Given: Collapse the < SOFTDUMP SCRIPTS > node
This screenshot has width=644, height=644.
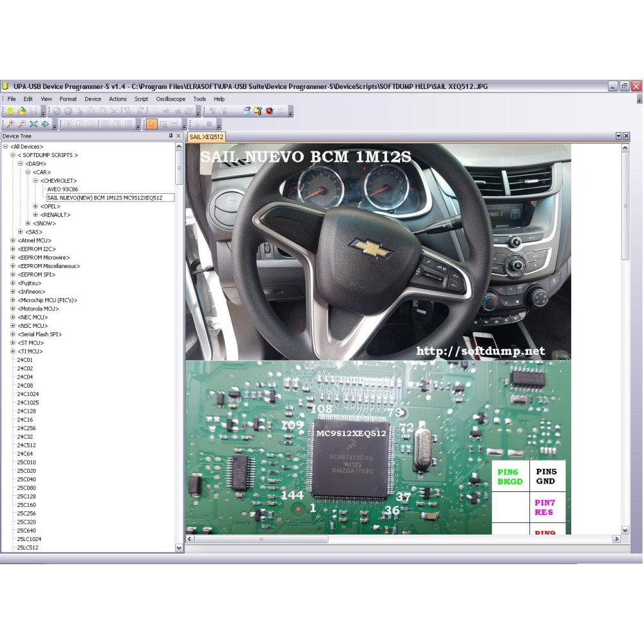Looking at the screenshot, I should click(x=13, y=155).
